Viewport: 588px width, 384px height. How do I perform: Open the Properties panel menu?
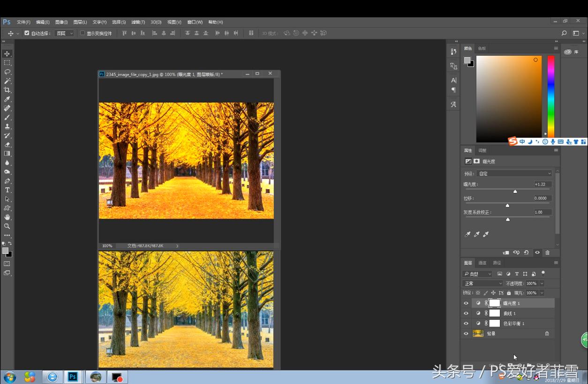[556, 150]
